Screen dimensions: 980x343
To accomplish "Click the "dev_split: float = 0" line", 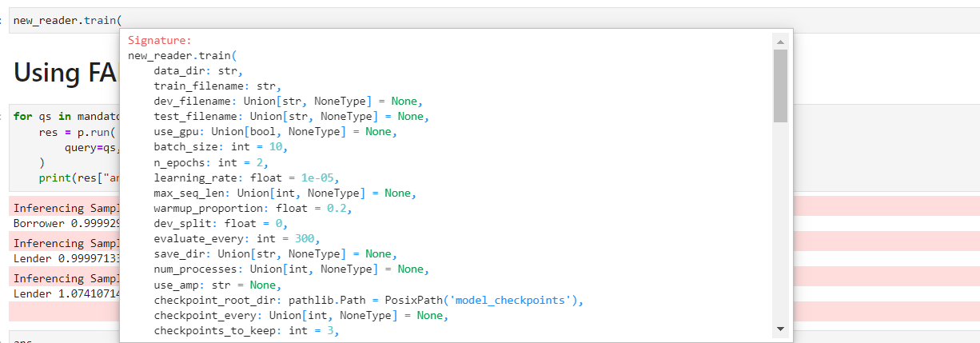I will click(221, 224).
